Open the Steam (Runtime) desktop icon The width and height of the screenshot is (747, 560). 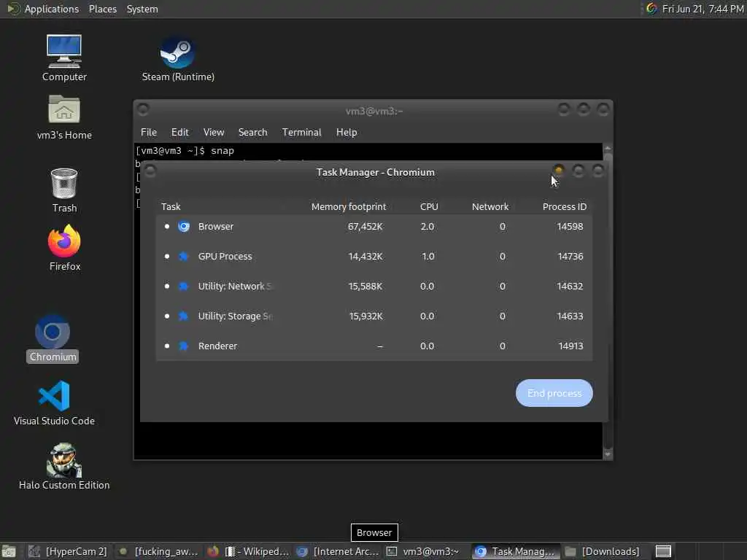tap(178, 59)
